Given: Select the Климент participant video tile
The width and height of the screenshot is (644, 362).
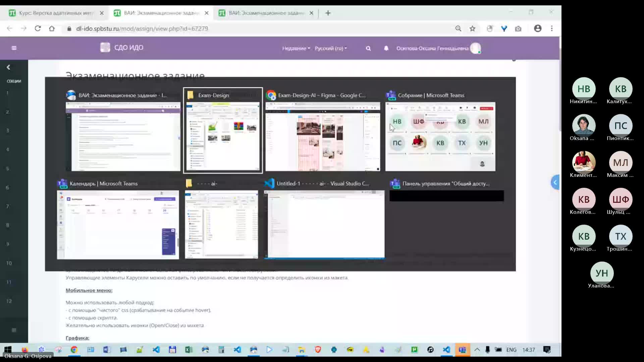Looking at the screenshot, I should coord(584,163).
